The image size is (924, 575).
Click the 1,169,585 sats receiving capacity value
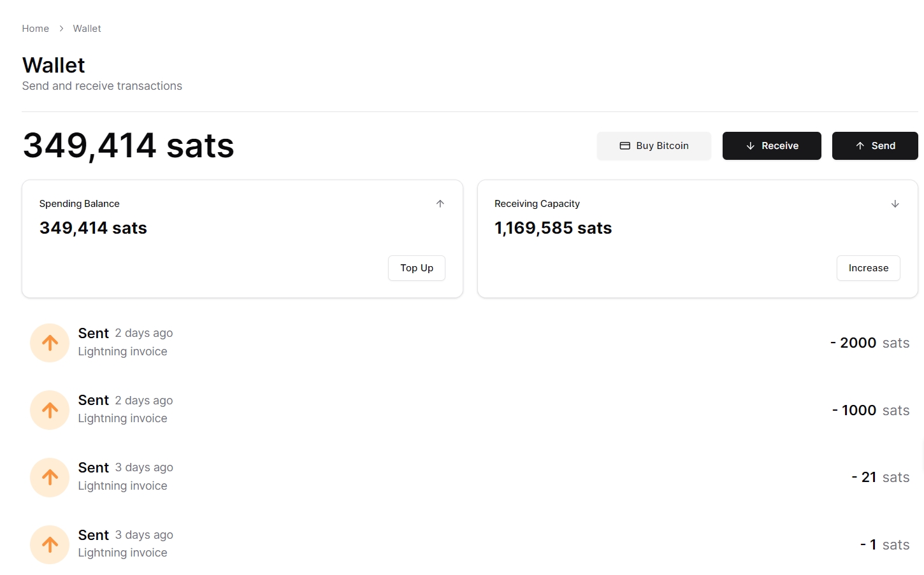552,228
